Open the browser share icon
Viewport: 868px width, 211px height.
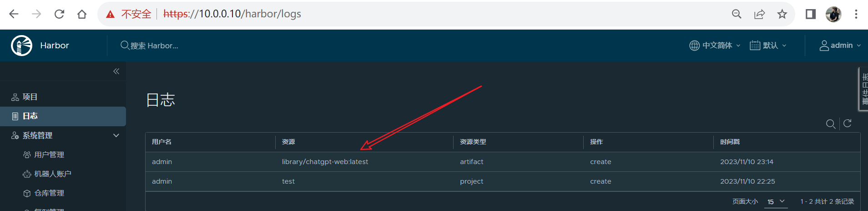pyautogui.click(x=759, y=14)
